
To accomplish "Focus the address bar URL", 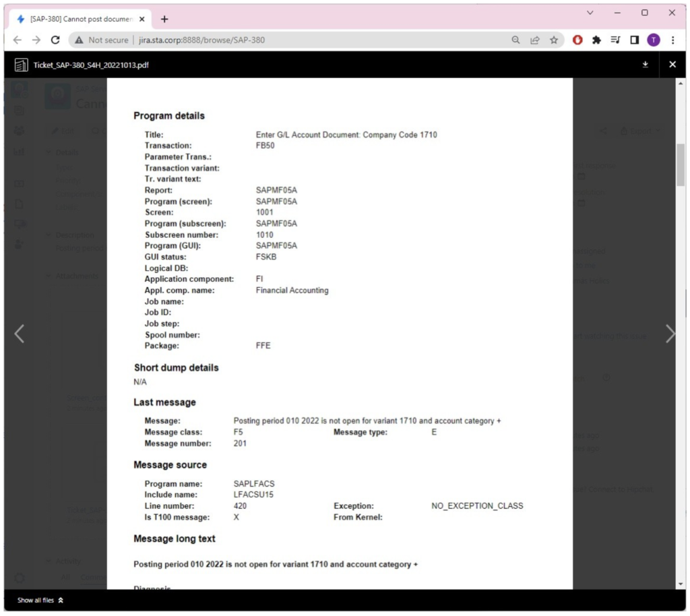I will point(202,40).
